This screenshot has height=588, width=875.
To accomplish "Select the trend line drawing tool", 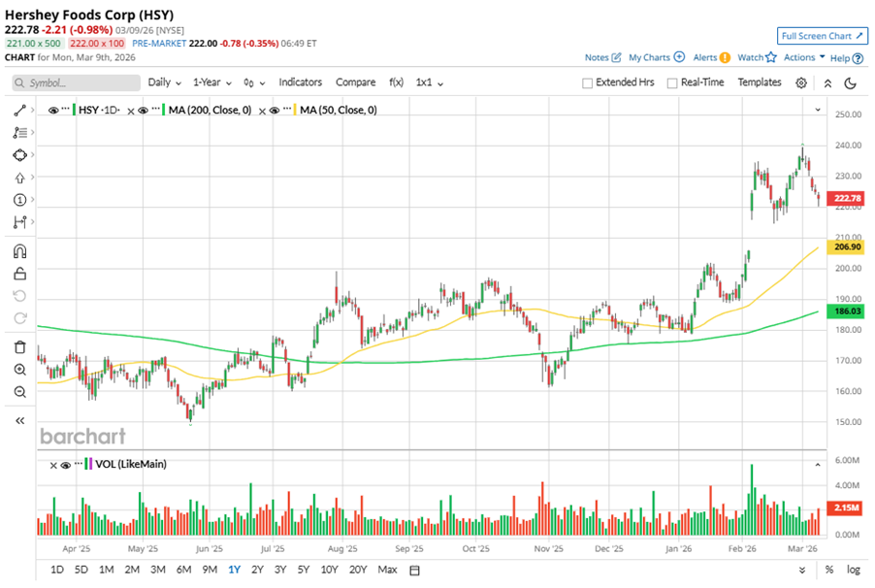I will (x=19, y=110).
